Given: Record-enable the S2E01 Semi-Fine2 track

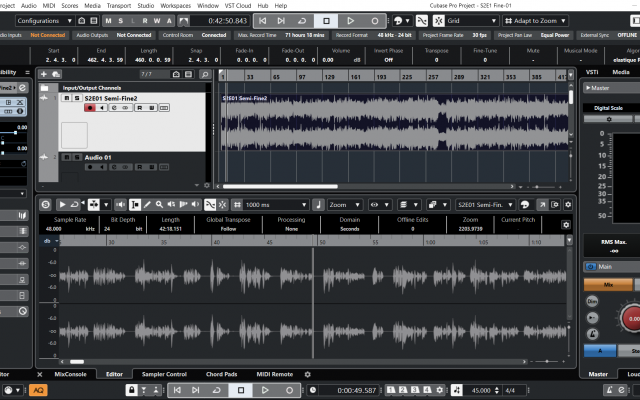Looking at the screenshot, I should pos(90,108).
